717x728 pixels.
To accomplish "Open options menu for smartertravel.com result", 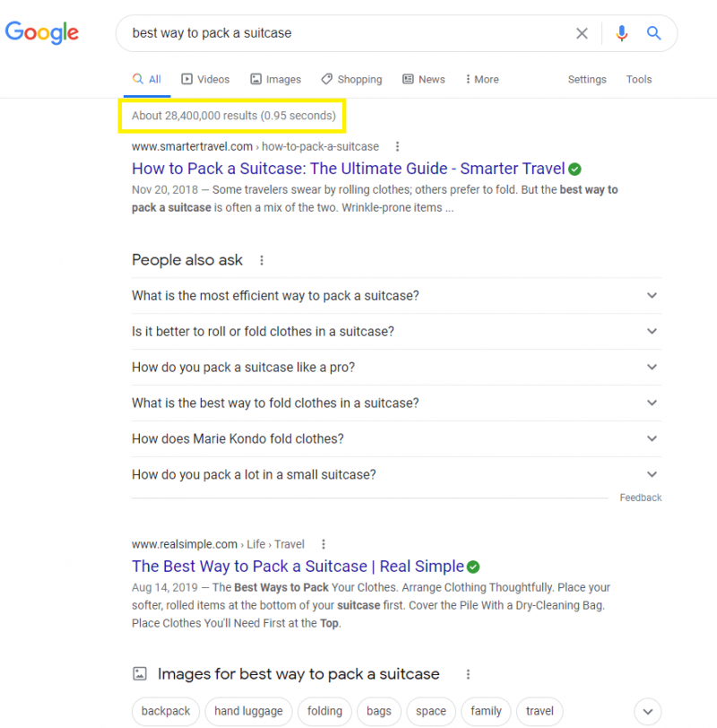I will [x=397, y=147].
